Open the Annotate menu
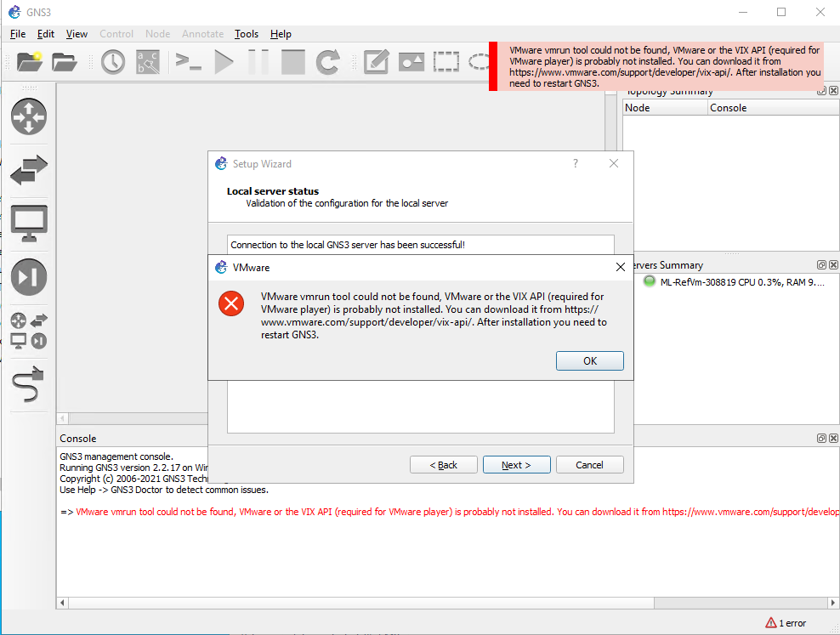This screenshot has height=635, width=840. click(x=202, y=34)
